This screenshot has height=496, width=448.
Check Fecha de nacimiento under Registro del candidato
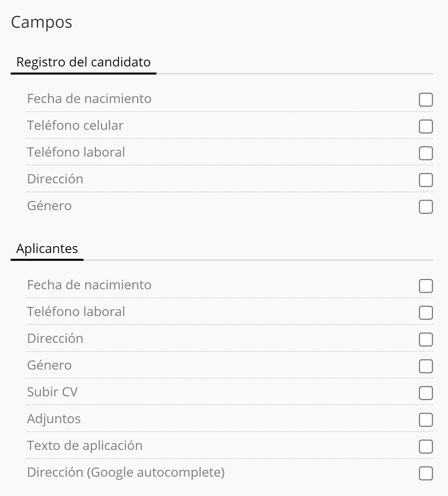click(426, 100)
